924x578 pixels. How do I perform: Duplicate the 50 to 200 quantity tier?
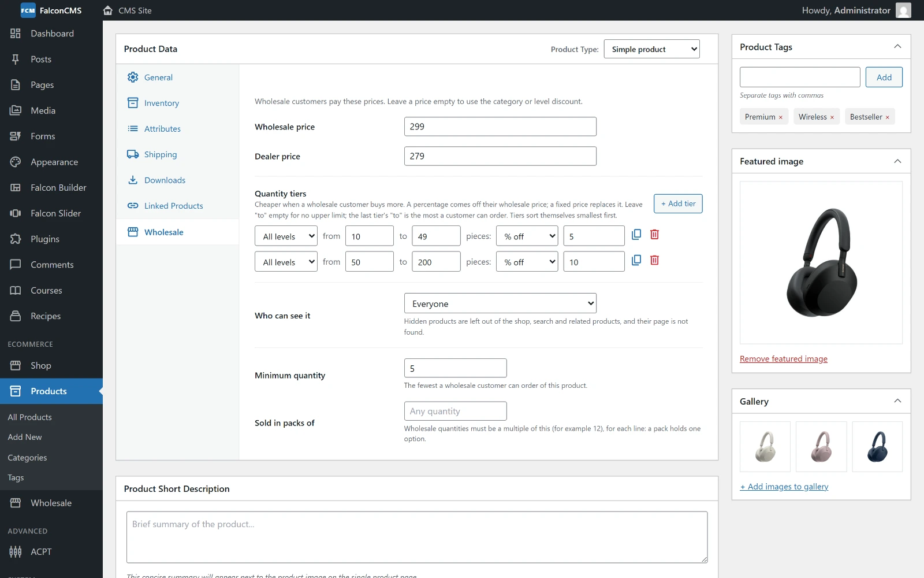(x=636, y=260)
